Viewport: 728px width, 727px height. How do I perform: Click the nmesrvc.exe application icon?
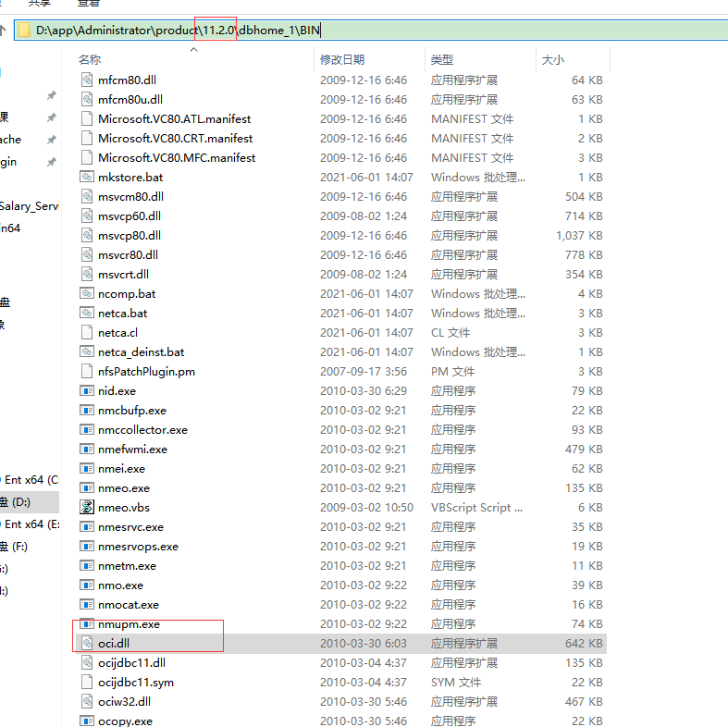coord(87,527)
